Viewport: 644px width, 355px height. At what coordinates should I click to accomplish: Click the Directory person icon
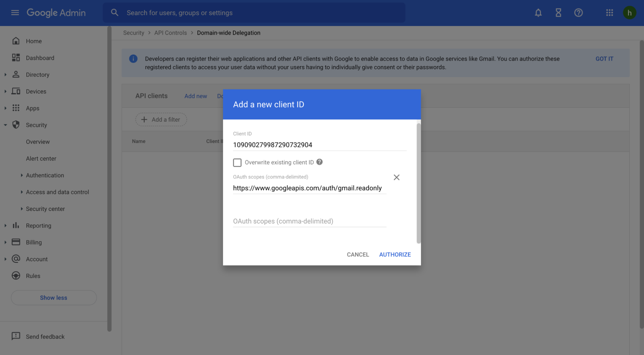[16, 74]
